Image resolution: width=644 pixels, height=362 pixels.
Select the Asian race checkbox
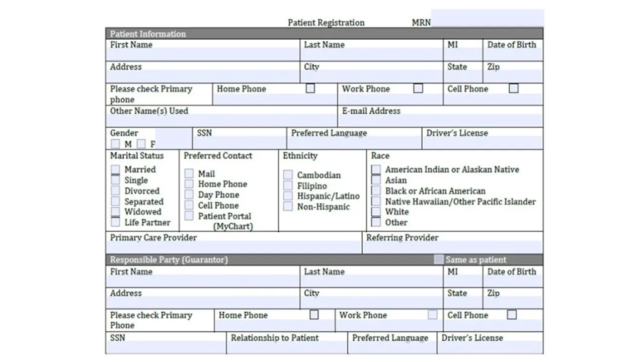click(x=376, y=180)
